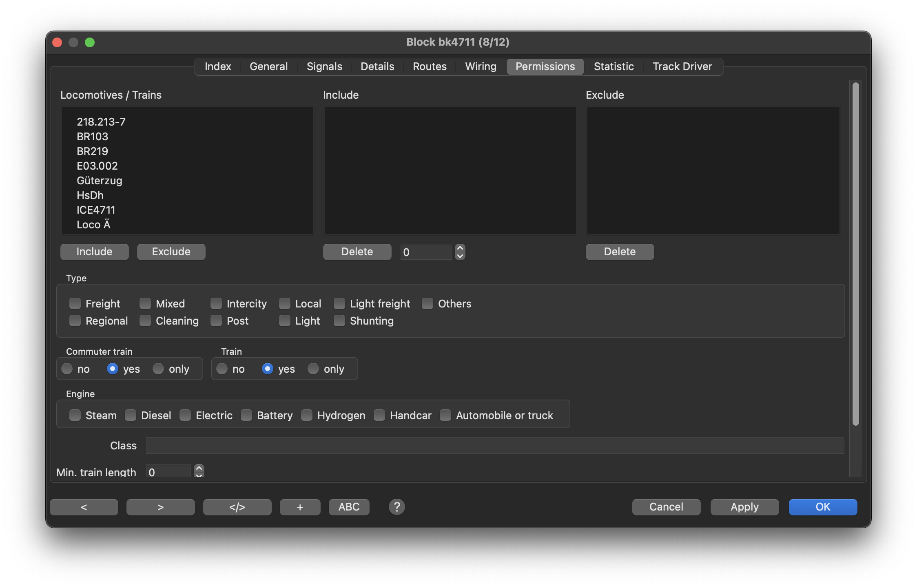Click the vertical scrollbar on the right
This screenshot has width=917, height=588.
[x=855, y=253]
